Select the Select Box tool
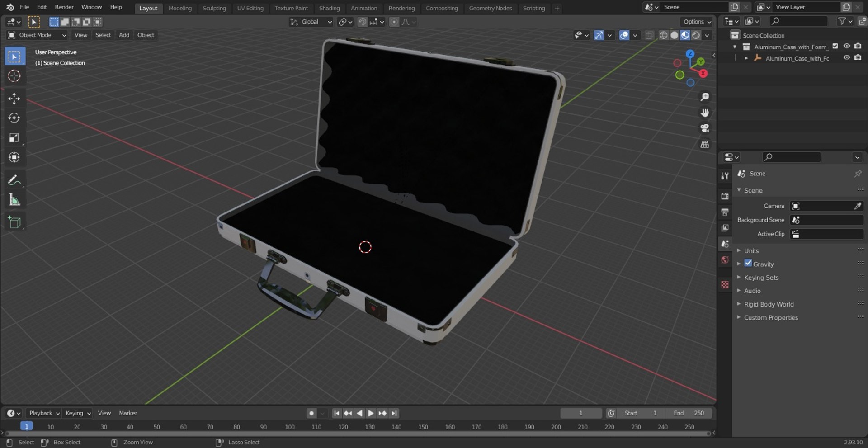This screenshot has width=868, height=448. (14, 57)
